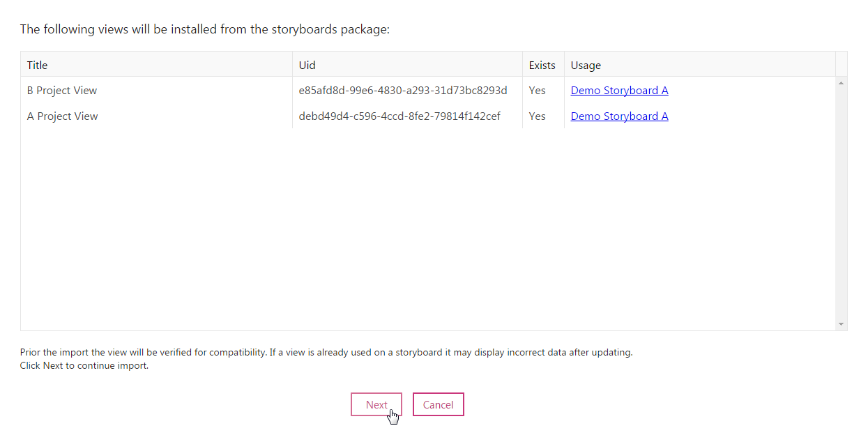Select the Uid starting with e85afd8d

coord(403,91)
